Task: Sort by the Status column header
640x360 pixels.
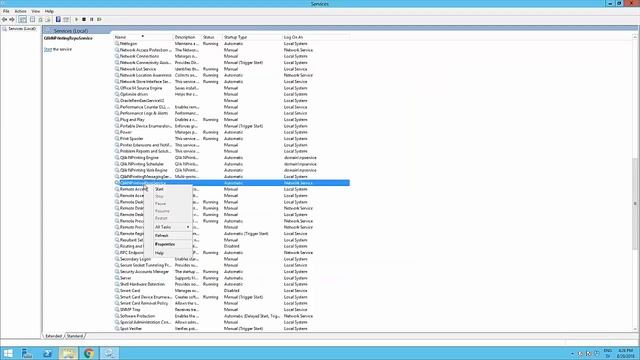Action: coord(211,37)
